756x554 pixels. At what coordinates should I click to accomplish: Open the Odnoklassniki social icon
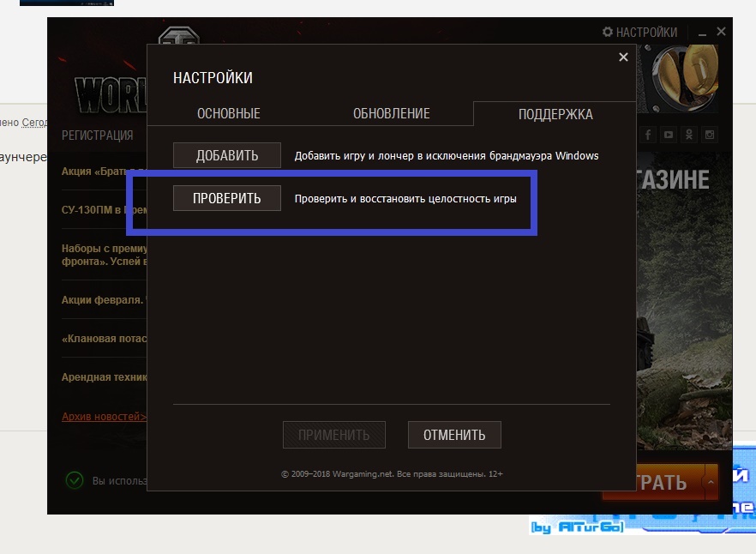click(x=689, y=135)
